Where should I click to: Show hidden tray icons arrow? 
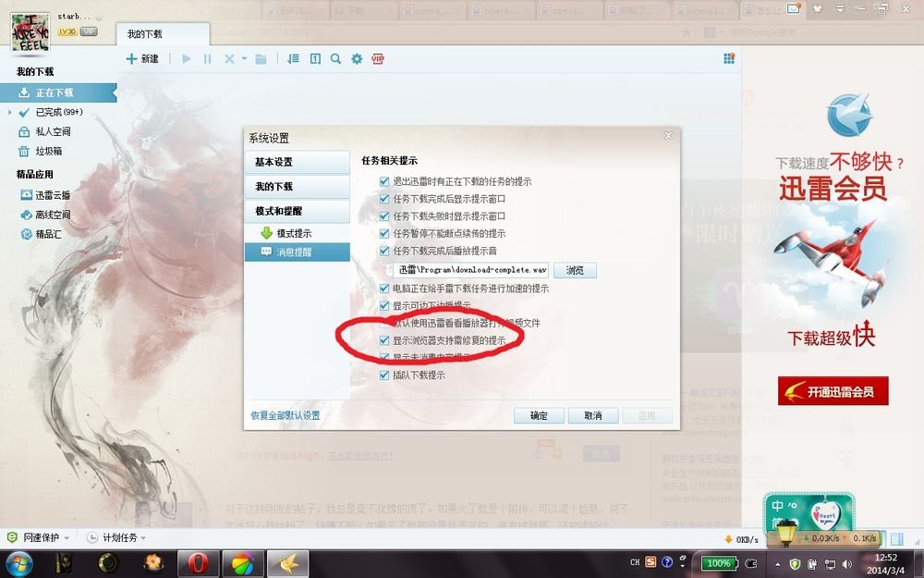[778, 564]
